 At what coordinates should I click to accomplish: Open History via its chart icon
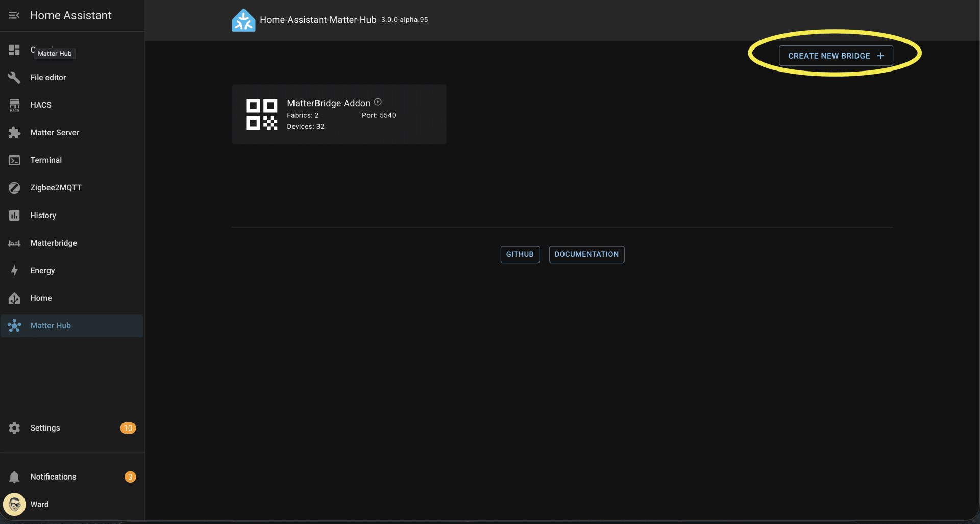point(14,215)
